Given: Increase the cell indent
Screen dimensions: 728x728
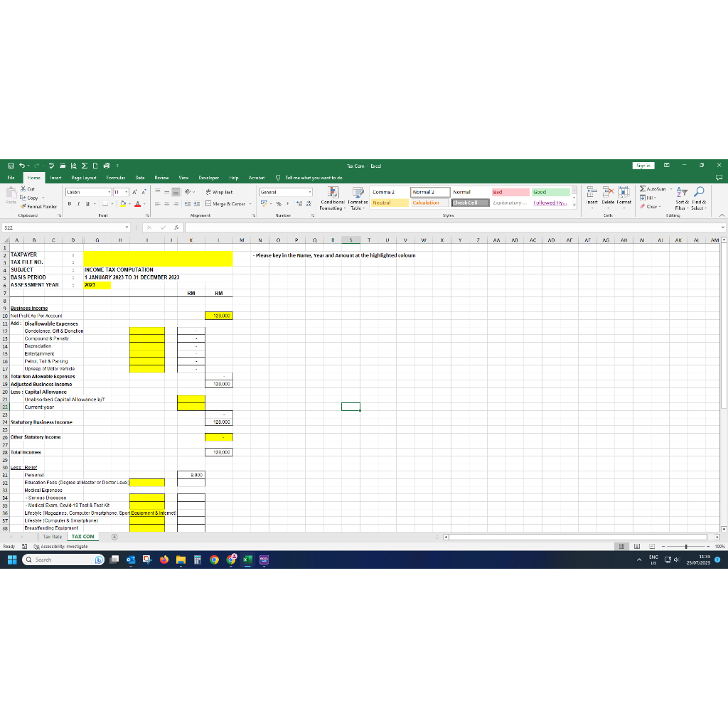Looking at the screenshot, I should click(x=197, y=203).
